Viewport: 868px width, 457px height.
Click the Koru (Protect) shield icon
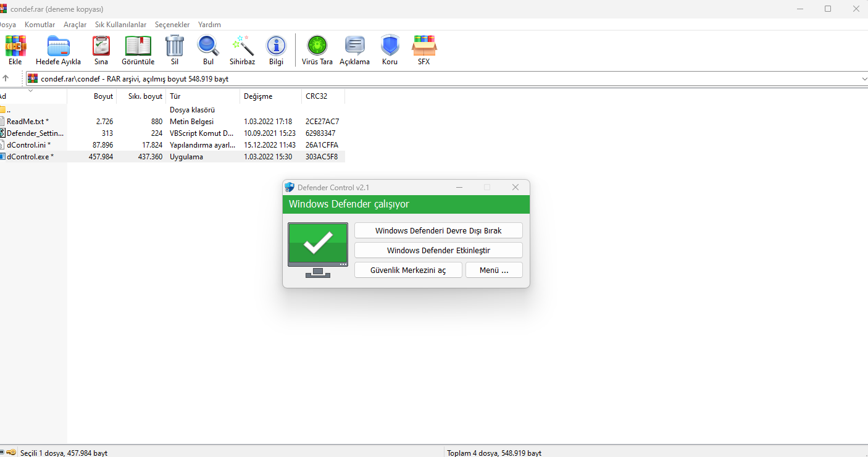pyautogui.click(x=390, y=46)
